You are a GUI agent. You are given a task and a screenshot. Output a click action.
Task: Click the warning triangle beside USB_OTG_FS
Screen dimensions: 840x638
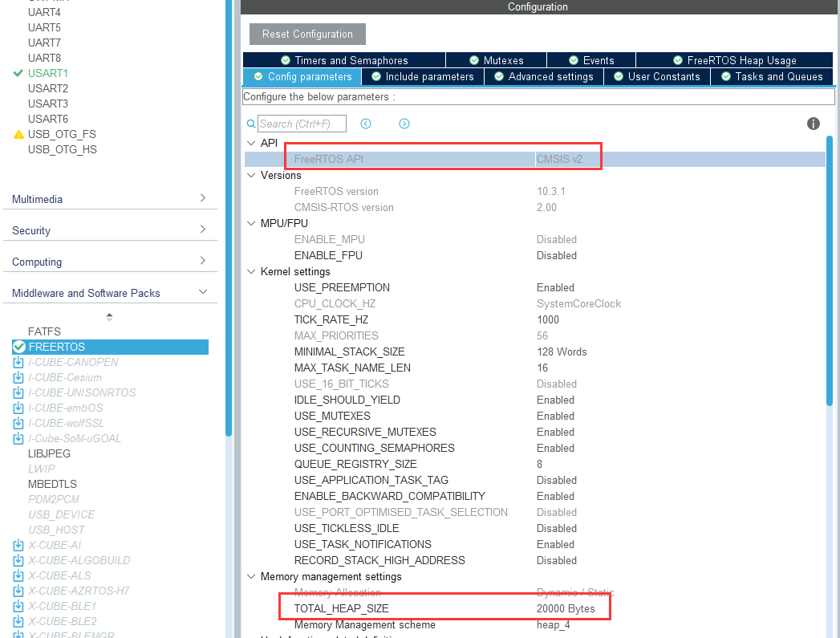pyautogui.click(x=18, y=134)
